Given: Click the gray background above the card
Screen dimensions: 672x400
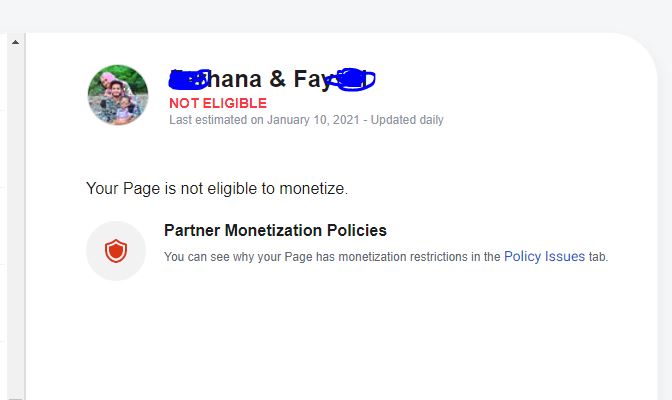Looking at the screenshot, I should [x=336, y=15].
